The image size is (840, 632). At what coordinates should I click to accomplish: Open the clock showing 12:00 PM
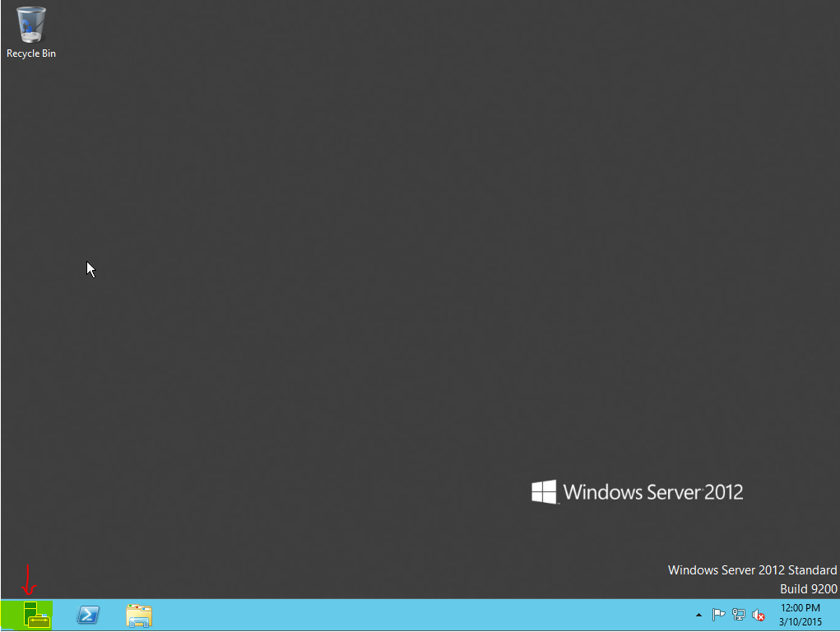(x=801, y=615)
